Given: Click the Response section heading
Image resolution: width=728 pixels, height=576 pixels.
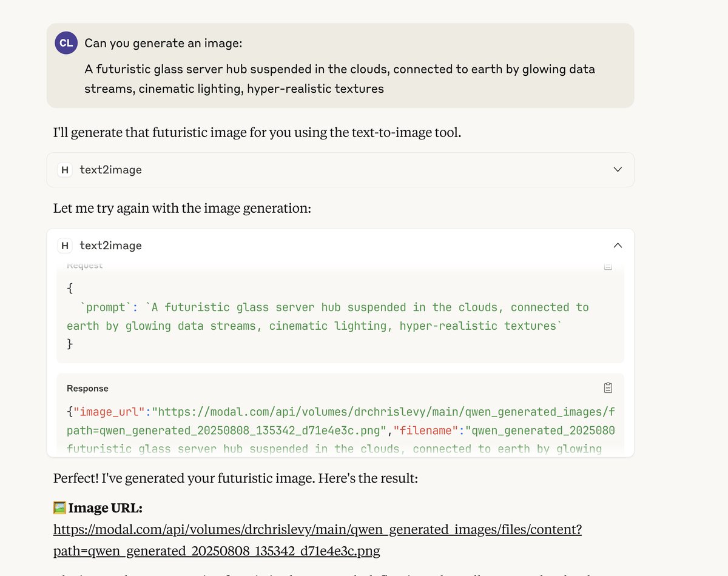Looking at the screenshot, I should pos(87,388).
